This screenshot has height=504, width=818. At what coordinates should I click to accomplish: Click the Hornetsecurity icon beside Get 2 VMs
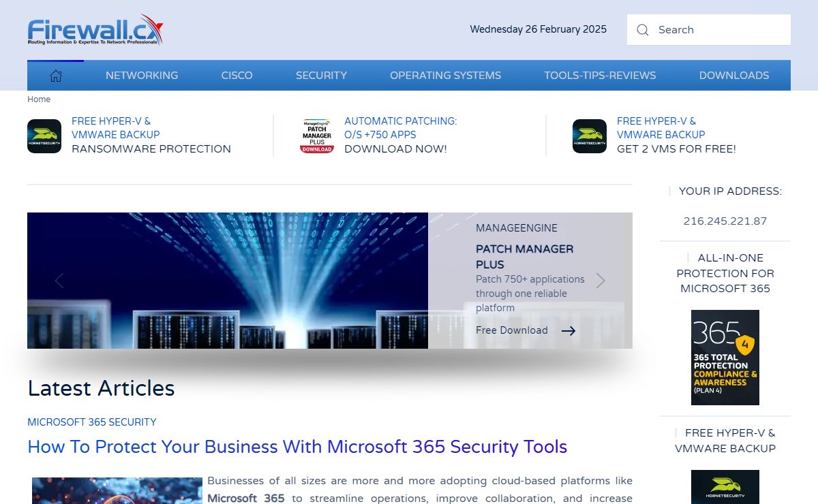point(590,136)
